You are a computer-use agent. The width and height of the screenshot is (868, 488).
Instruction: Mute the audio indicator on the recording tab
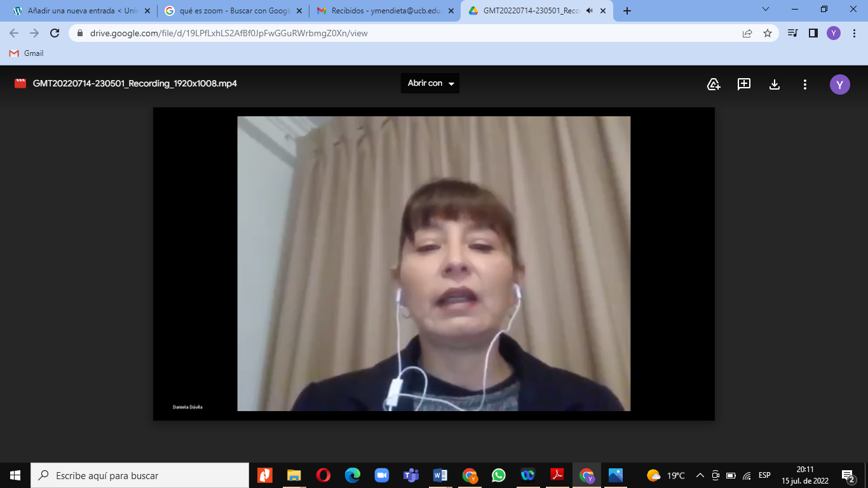click(590, 11)
